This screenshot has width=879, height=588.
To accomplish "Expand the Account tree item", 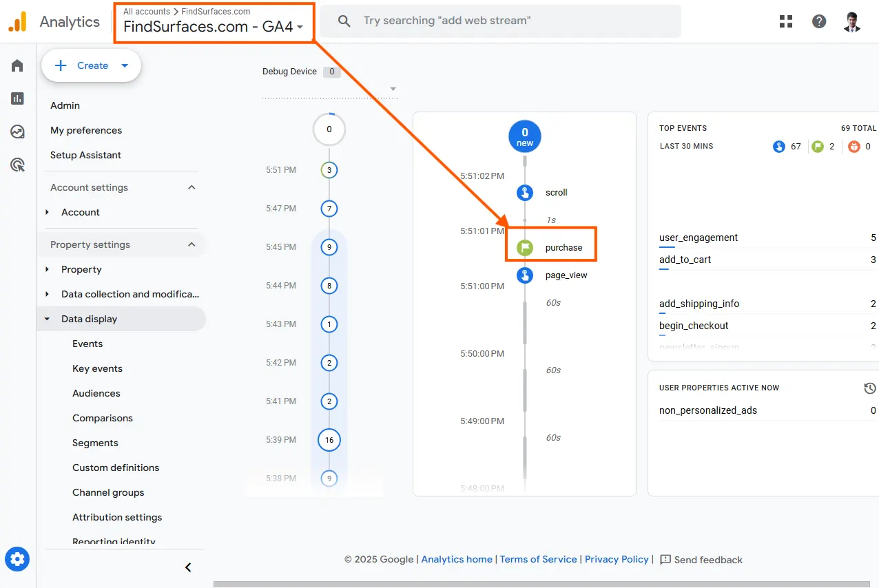I will point(48,212).
